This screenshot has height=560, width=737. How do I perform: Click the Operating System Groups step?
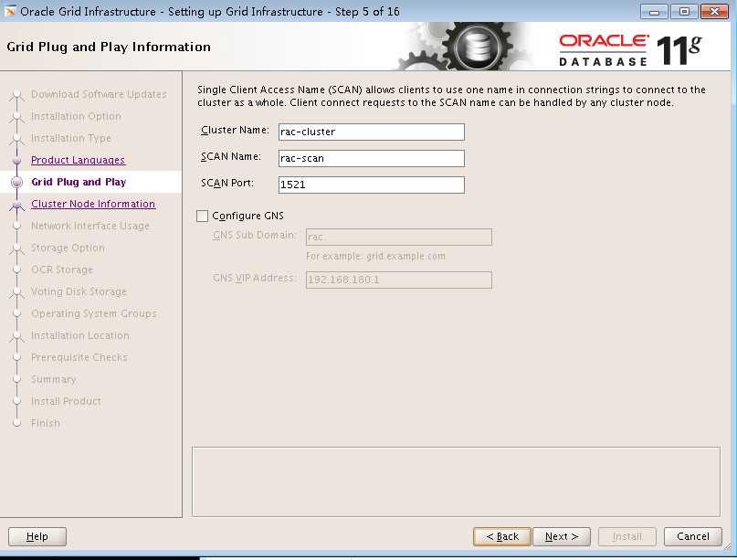coord(93,313)
